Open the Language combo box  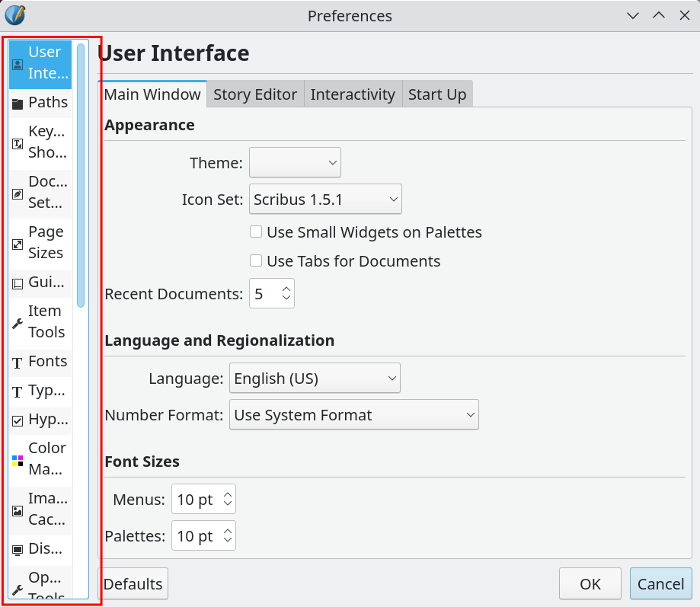pos(315,378)
